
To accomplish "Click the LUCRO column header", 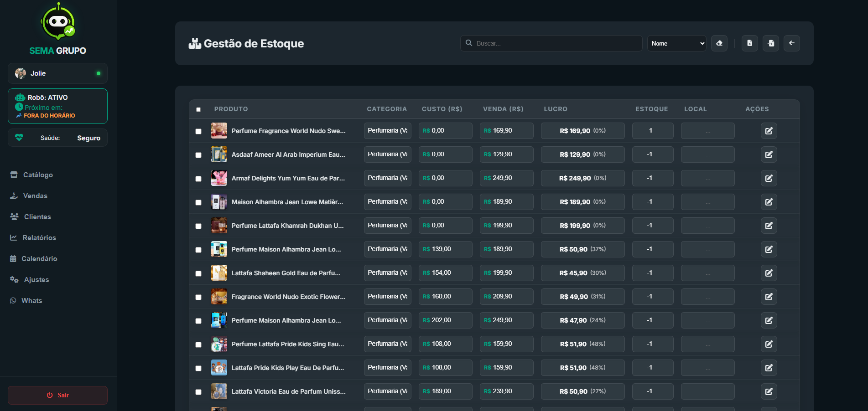I will tap(556, 109).
